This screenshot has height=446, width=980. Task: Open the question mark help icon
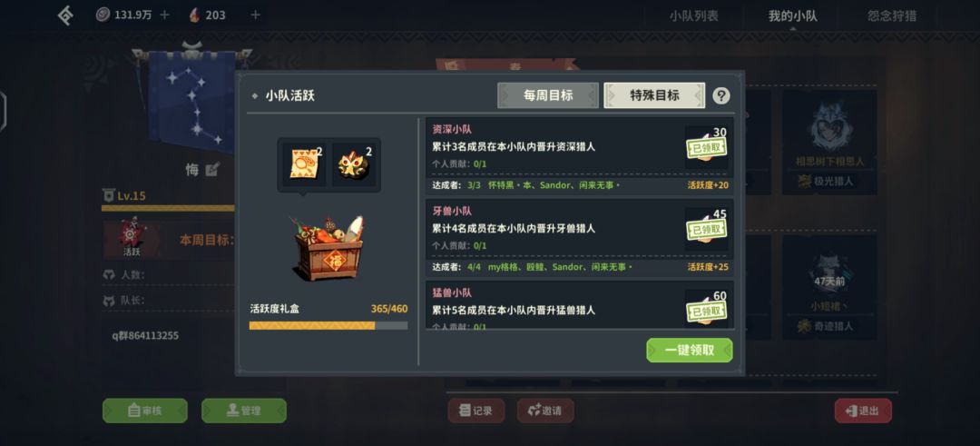click(x=720, y=95)
